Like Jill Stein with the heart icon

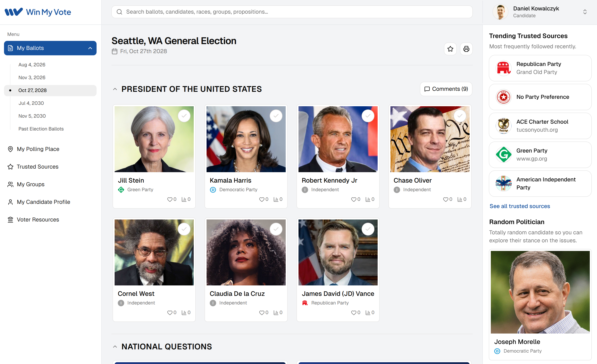tap(170, 199)
